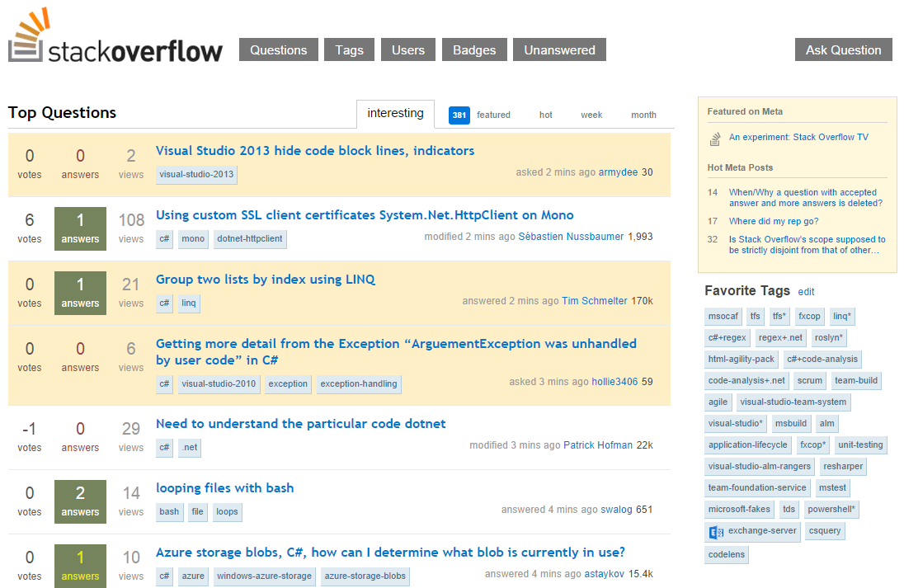The image size is (904, 588).
Task: Click the exchange-server tag icon
Action: click(x=716, y=532)
